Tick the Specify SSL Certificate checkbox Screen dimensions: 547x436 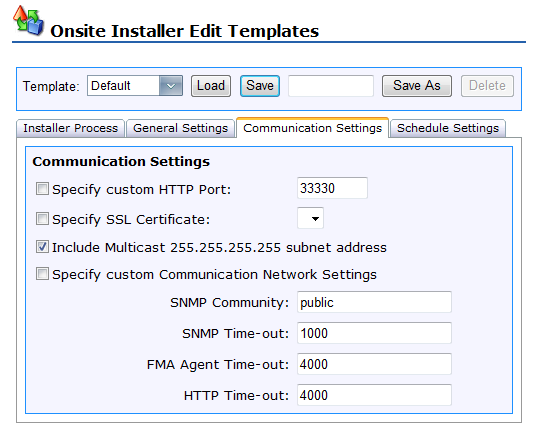(x=42, y=219)
